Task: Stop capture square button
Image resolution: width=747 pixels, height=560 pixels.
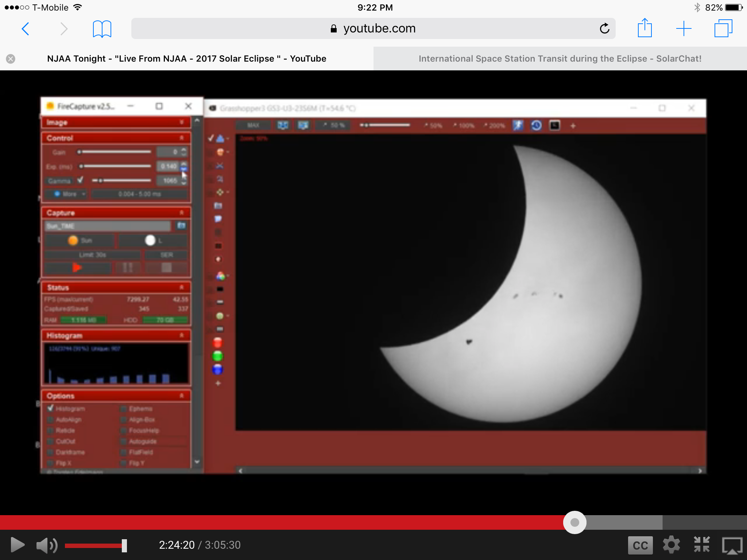Action: 166,268
